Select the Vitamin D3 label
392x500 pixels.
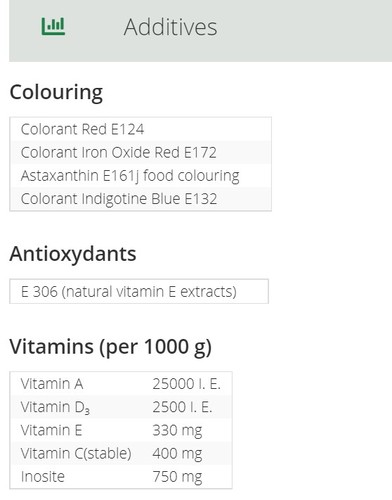tap(55, 408)
